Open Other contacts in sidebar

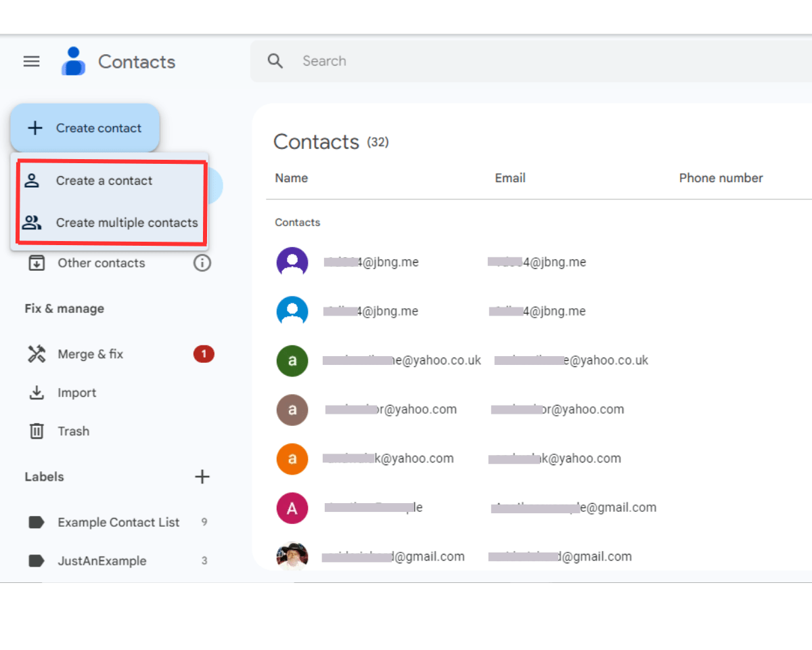pyautogui.click(x=101, y=263)
